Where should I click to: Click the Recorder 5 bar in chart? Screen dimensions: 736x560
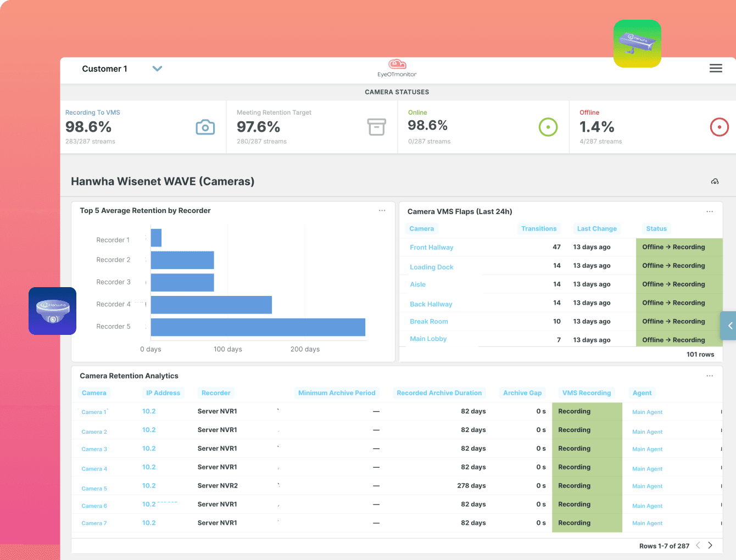click(258, 327)
